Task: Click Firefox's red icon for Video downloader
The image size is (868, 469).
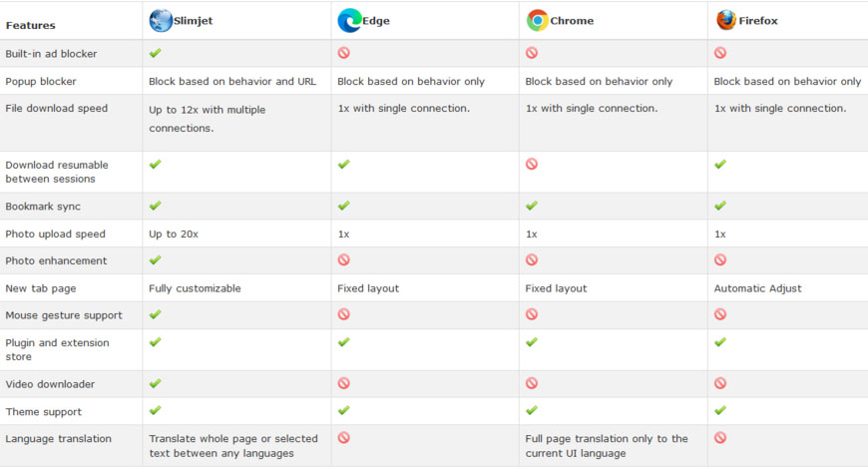Action: [x=720, y=383]
